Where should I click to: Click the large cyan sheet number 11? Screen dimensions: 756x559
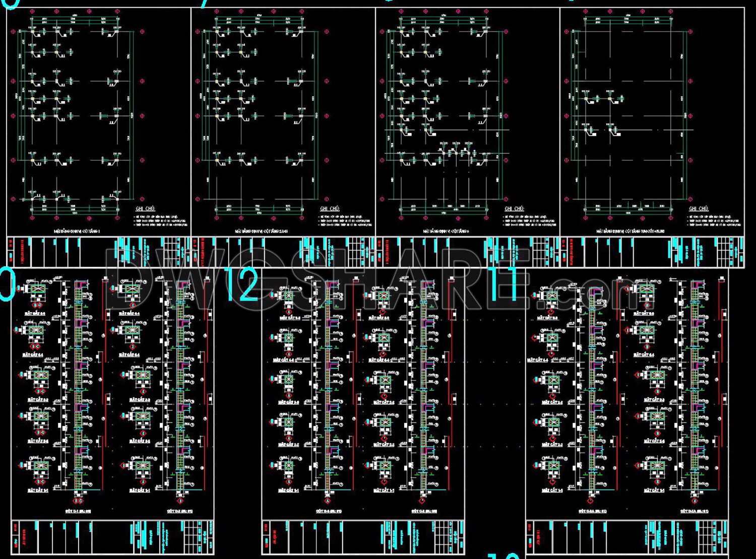(x=507, y=285)
